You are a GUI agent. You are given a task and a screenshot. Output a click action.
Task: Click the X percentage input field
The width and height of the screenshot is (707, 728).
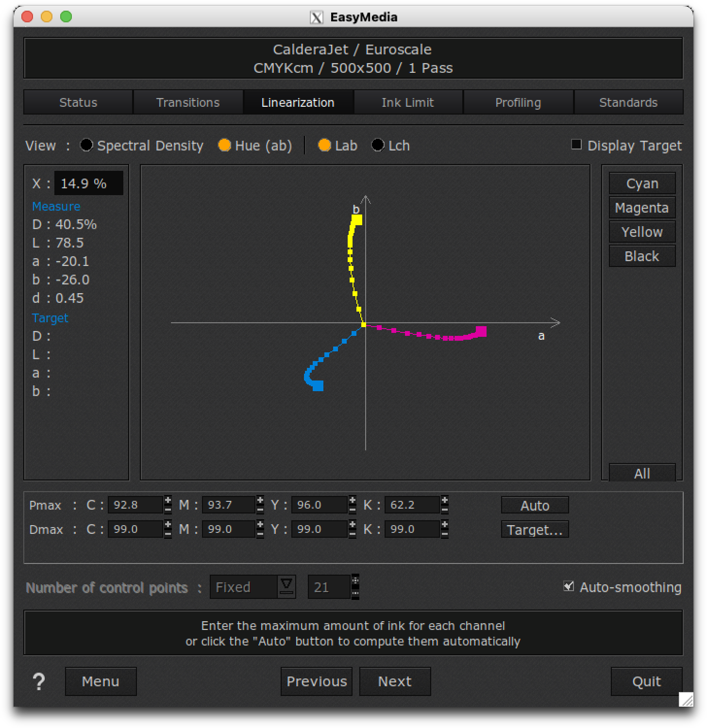(88, 183)
